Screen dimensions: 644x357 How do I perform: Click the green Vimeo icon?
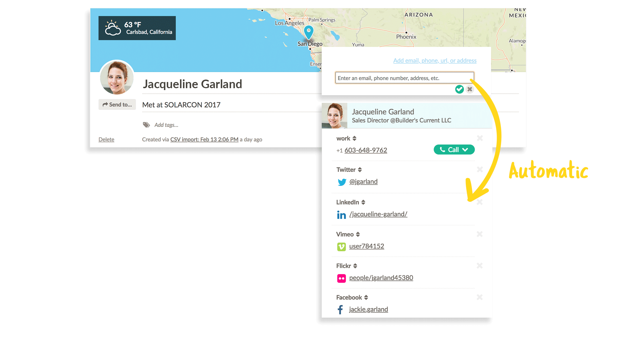[341, 247]
